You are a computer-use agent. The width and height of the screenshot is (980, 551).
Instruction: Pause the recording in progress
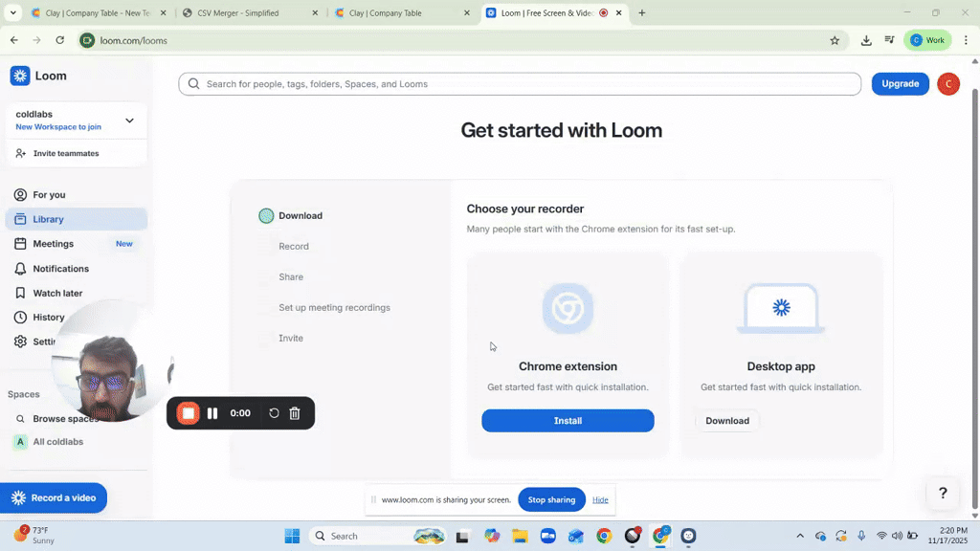212,413
